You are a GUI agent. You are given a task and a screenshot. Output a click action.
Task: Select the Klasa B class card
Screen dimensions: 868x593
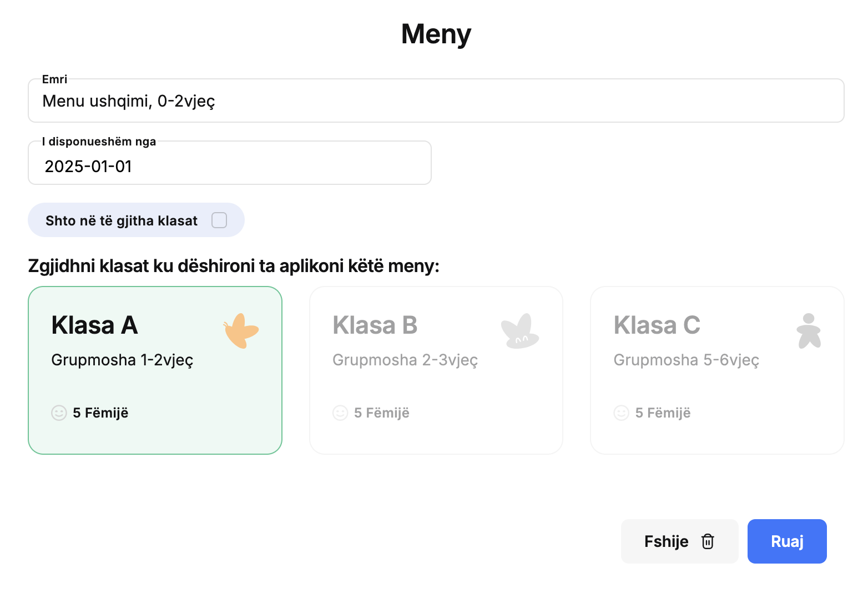coord(436,370)
